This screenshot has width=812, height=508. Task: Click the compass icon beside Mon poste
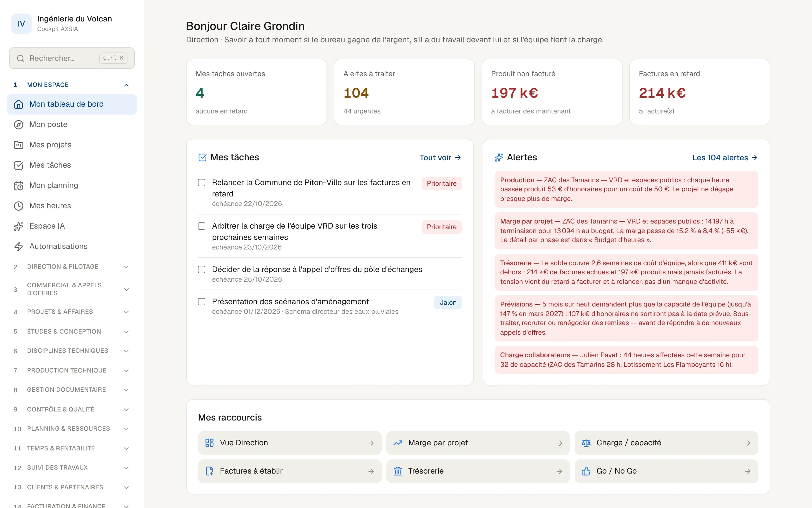(x=18, y=125)
